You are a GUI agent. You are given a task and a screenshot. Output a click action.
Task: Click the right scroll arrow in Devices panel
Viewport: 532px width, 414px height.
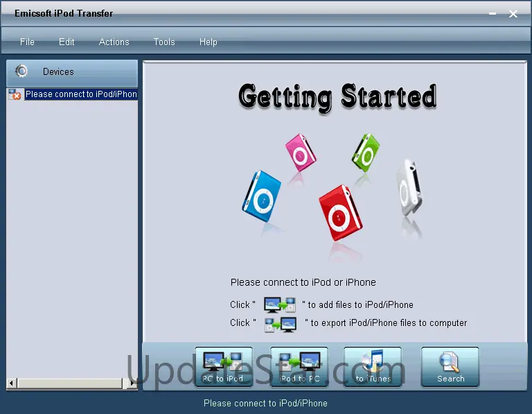coord(132,383)
